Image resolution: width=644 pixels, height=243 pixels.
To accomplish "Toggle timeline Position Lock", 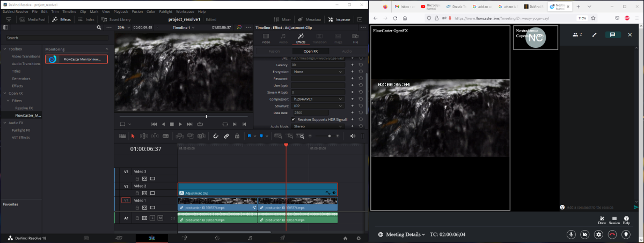I will 237,136.
